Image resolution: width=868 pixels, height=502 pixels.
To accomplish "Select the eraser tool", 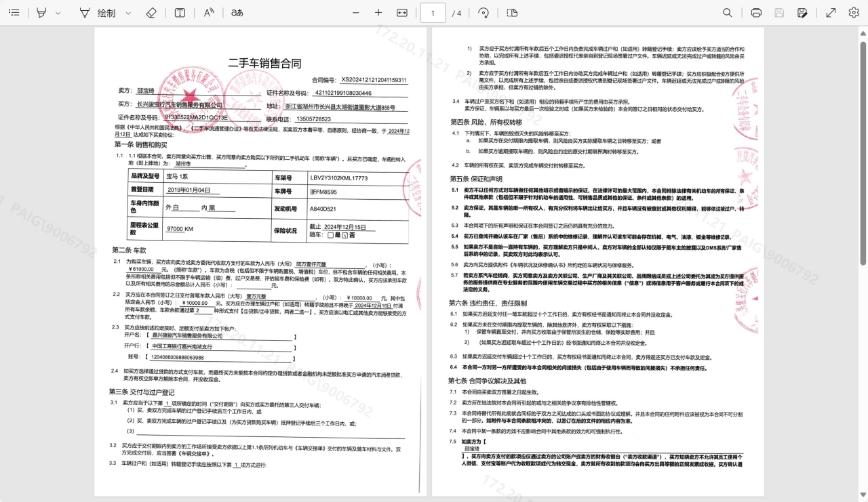I will (x=151, y=13).
